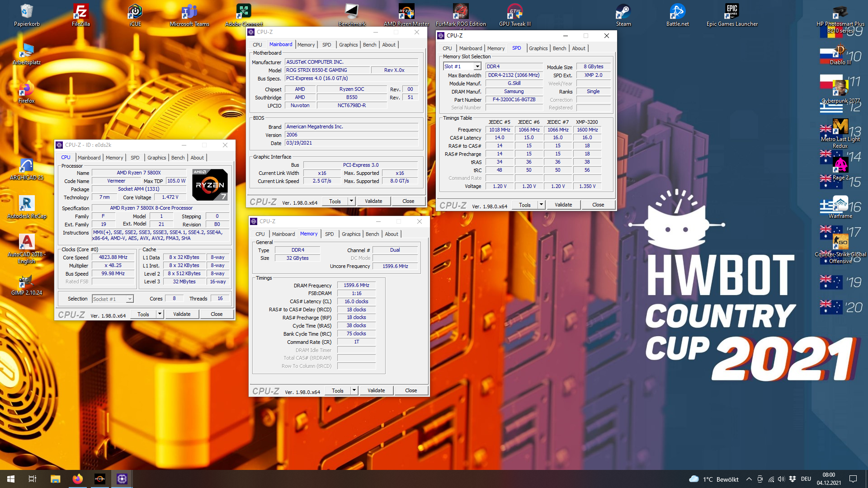The image size is (868, 488).
Task: Open ARCHICAD 25 desktop shortcut
Action: pyautogui.click(x=27, y=169)
